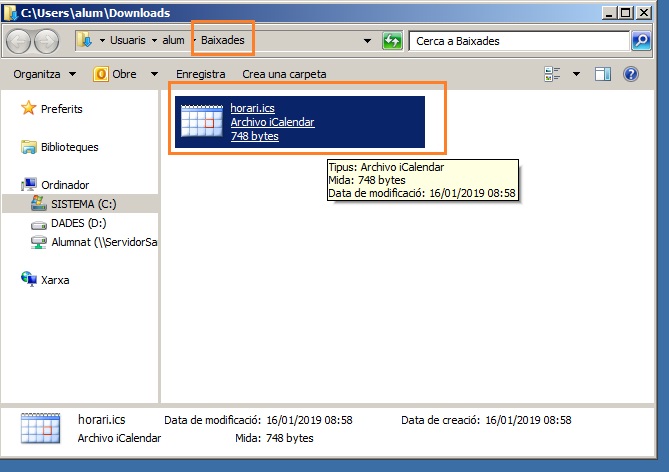
Task: Click the search magnifier button
Action: tap(641, 41)
